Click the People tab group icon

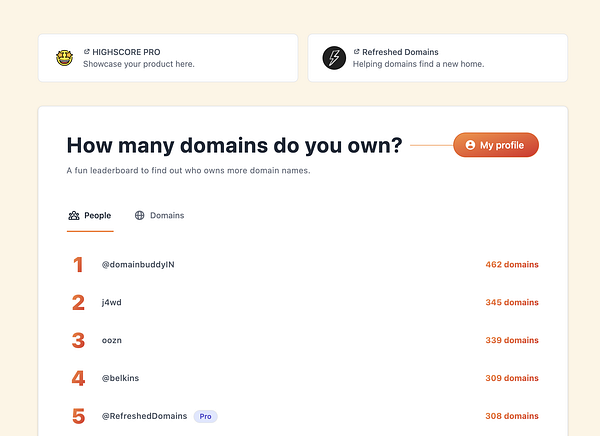point(73,215)
